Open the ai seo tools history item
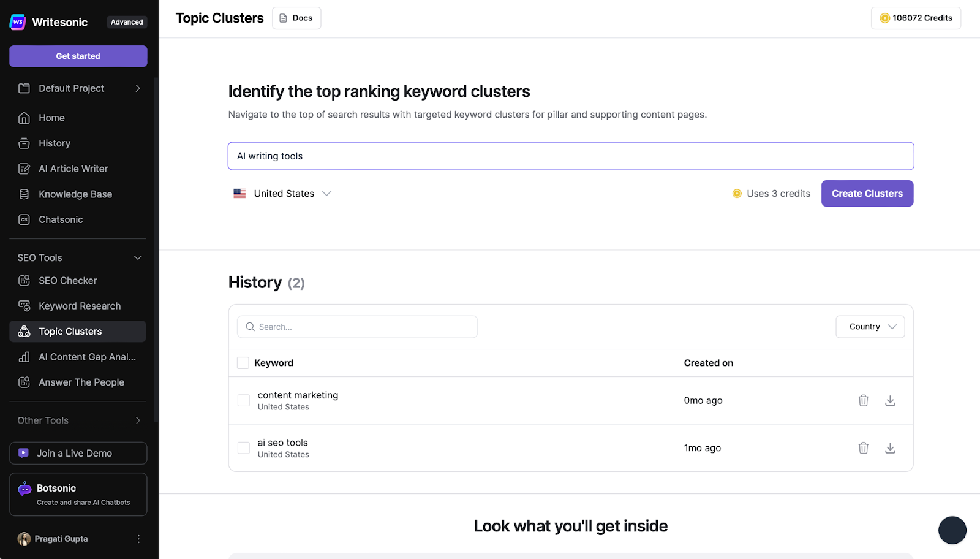 tap(283, 443)
